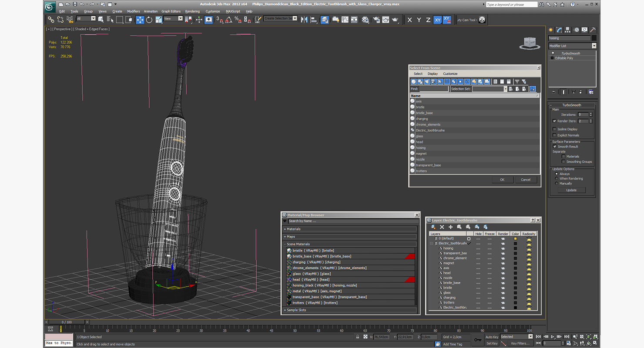
Task: Click the Pin Stack icon
Action: [x=553, y=92]
